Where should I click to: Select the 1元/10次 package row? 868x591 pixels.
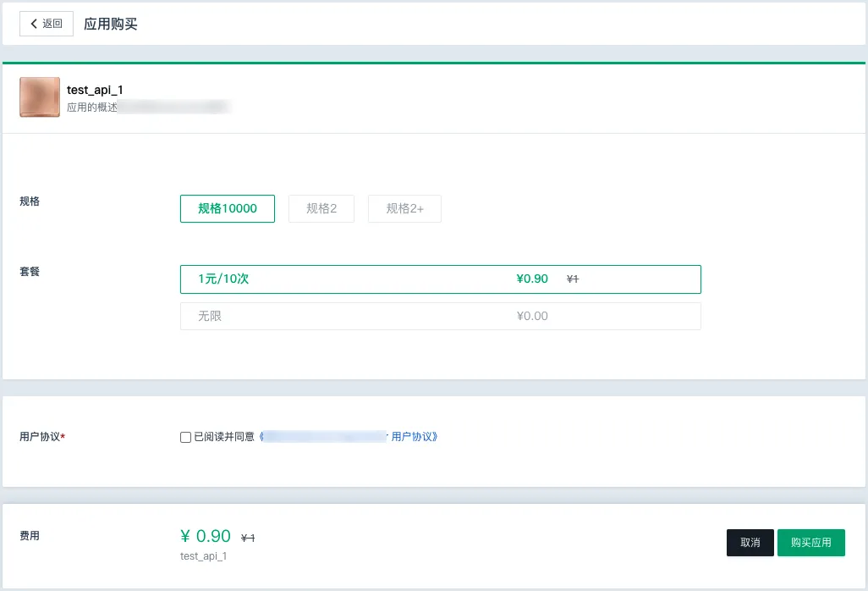click(x=441, y=279)
